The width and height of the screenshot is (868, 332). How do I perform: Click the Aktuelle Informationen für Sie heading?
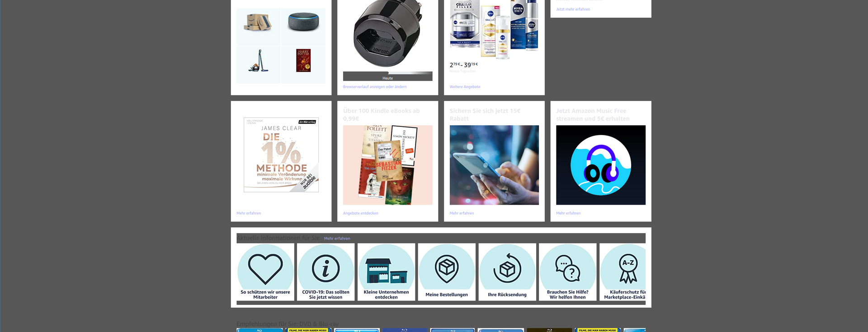(x=278, y=238)
